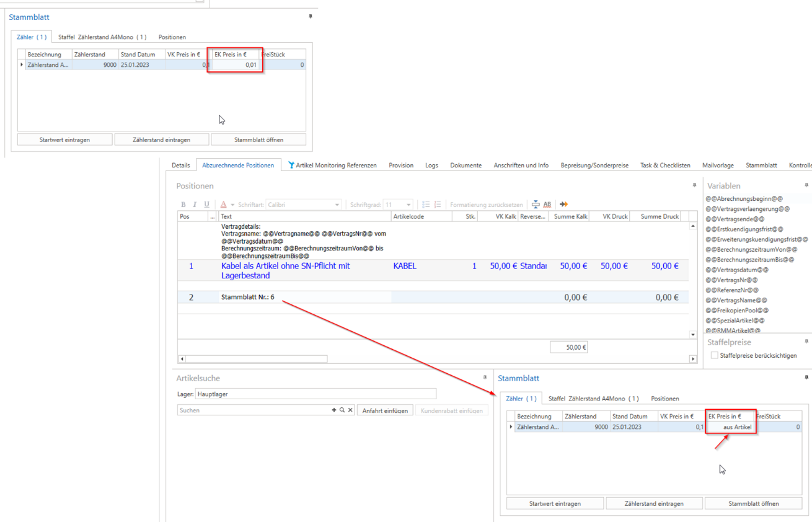The height and width of the screenshot is (522, 812).
Task: Toggle bold formatting button
Action: click(x=183, y=205)
